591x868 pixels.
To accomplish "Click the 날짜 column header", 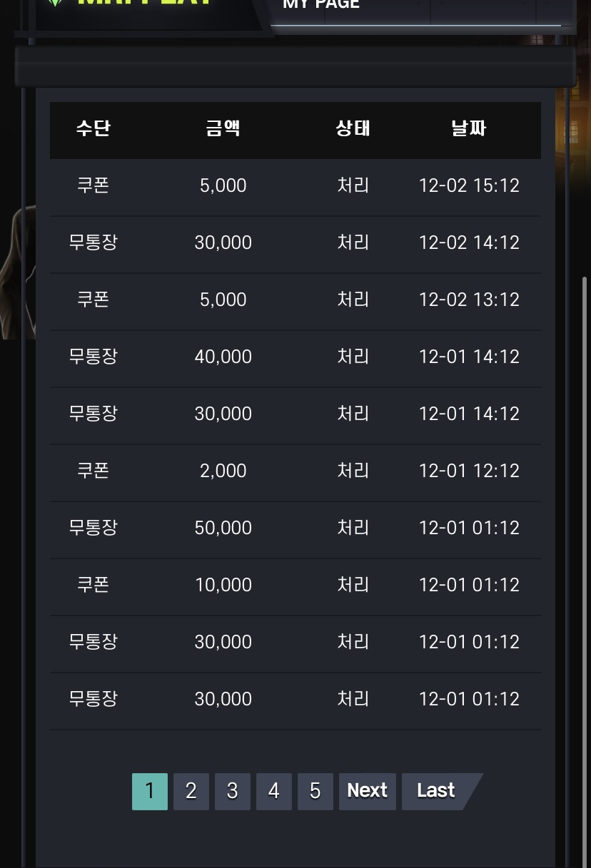I will point(469,129).
